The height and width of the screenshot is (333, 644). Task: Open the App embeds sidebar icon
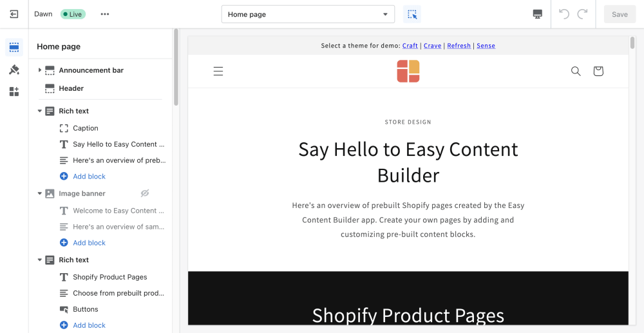pos(14,91)
